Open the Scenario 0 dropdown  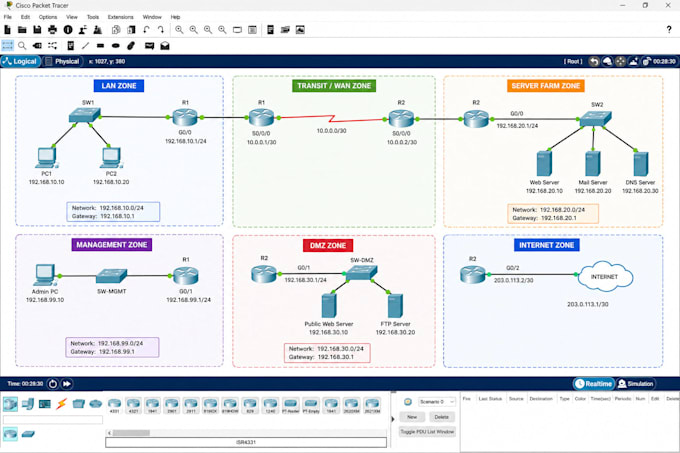[x=437, y=402]
